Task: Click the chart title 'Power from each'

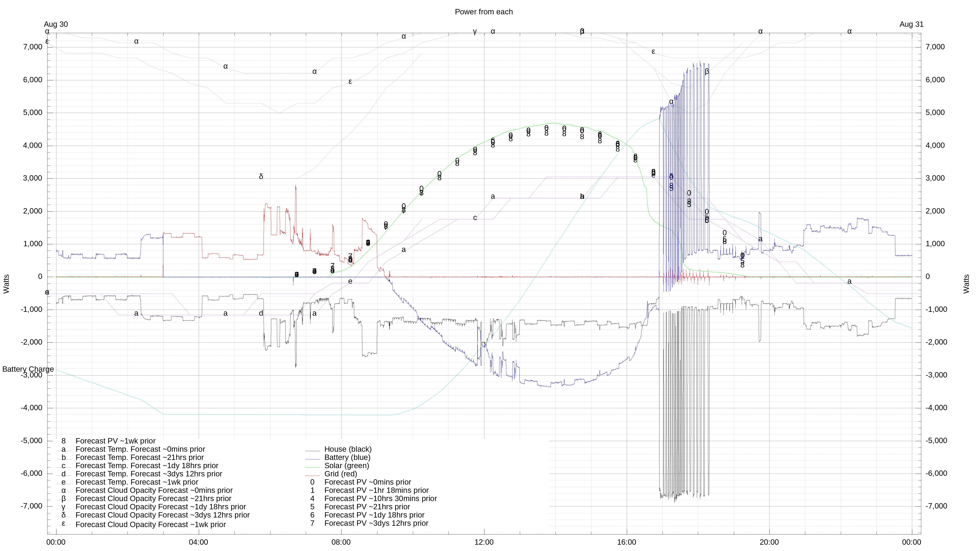Action: pos(483,12)
